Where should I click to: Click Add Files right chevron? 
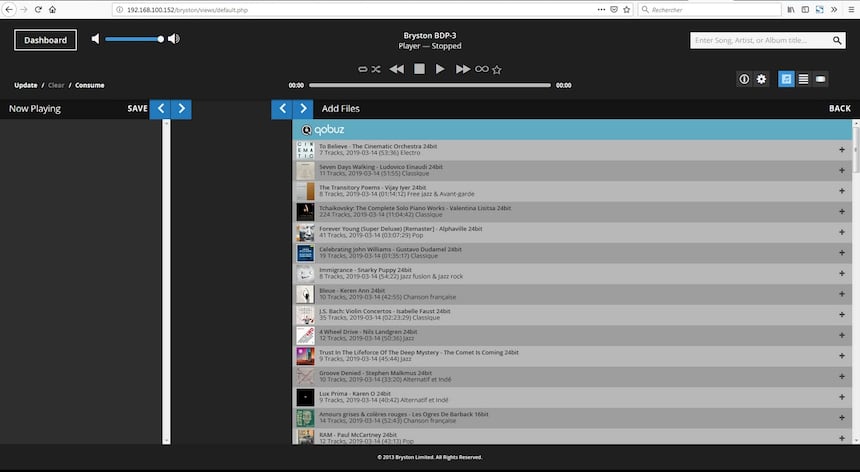point(303,109)
